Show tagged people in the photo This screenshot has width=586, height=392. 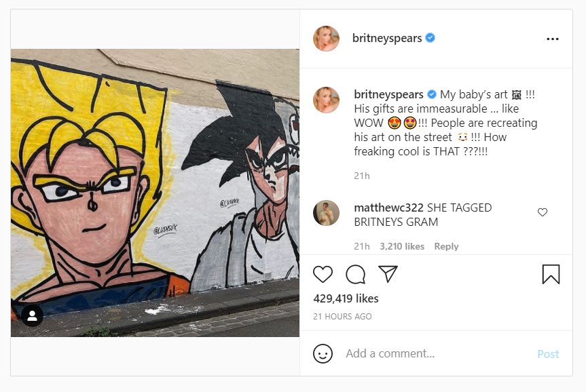point(33,315)
